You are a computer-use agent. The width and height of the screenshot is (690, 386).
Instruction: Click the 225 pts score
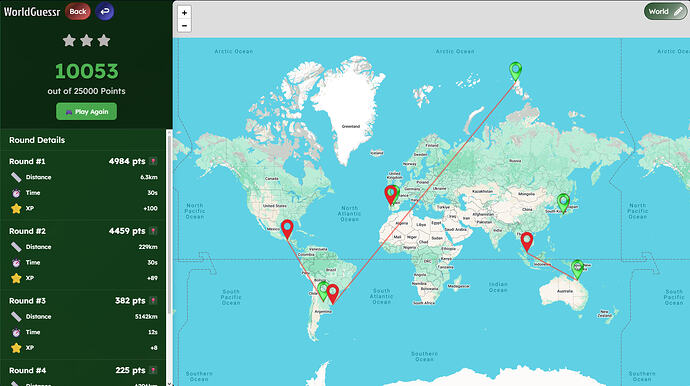[130, 370]
